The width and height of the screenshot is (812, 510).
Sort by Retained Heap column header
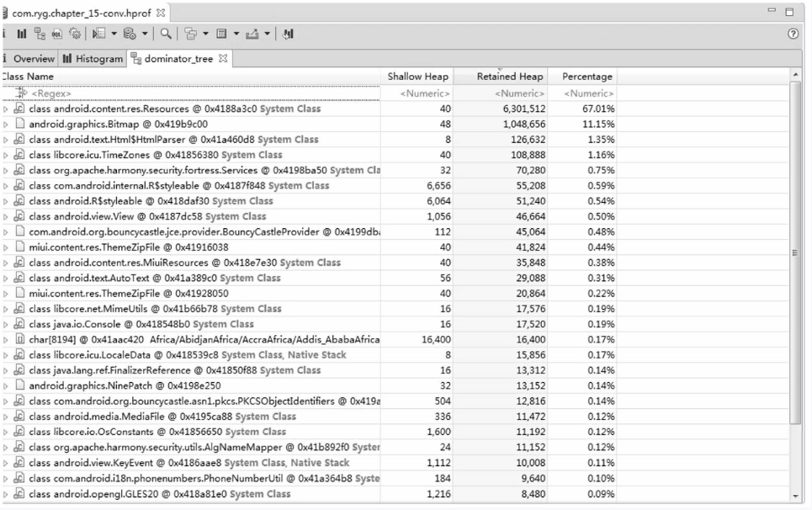click(501, 76)
